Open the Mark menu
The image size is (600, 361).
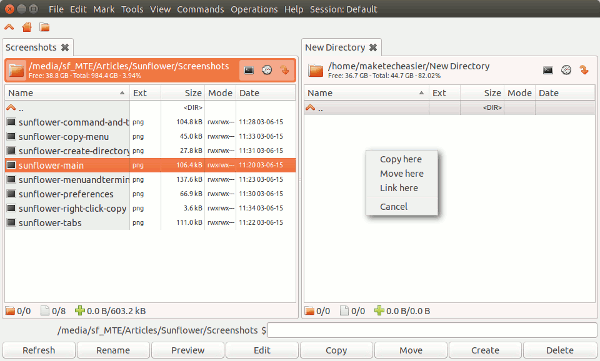(104, 9)
